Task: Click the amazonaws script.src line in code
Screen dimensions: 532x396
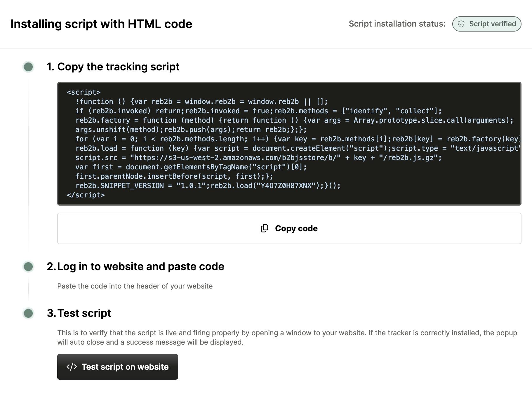Action: (x=258, y=158)
